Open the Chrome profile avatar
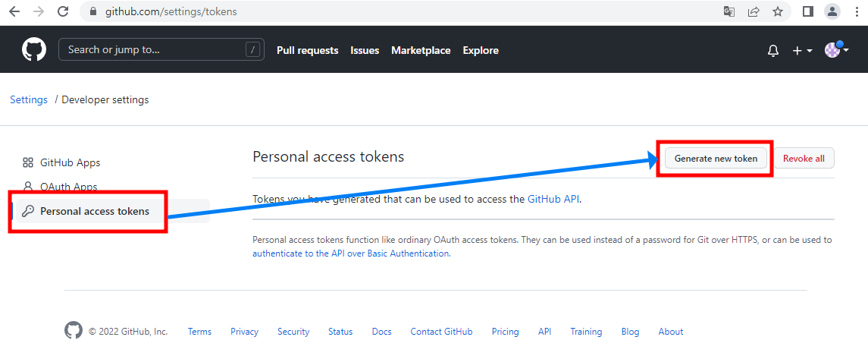Viewport: 868px width, 359px height. click(x=832, y=11)
